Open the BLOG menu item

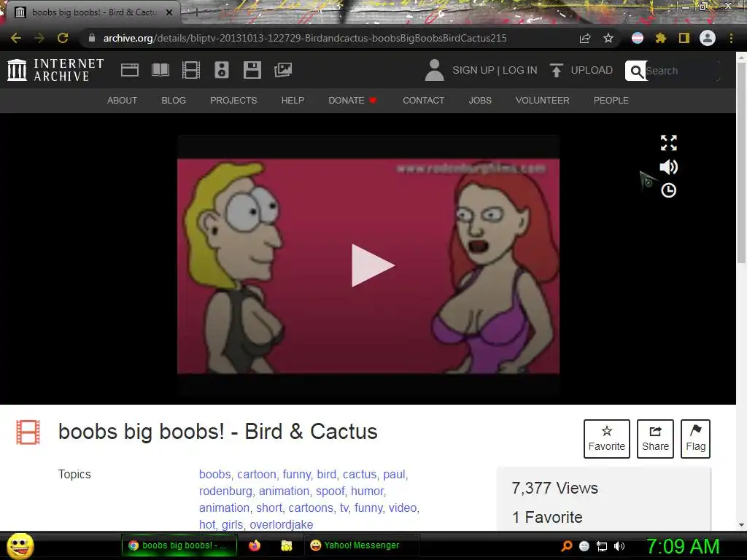pos(174,101)
